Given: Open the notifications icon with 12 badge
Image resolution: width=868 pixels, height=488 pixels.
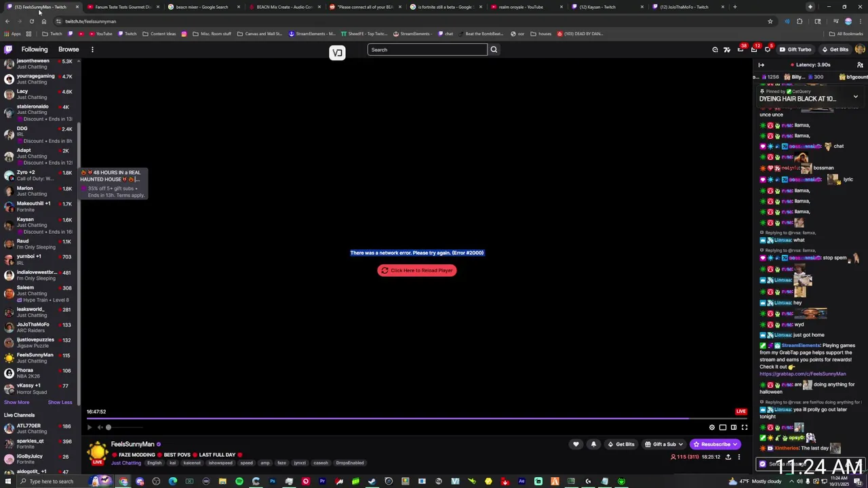Looking at the screenshot, I should point(754,49).
